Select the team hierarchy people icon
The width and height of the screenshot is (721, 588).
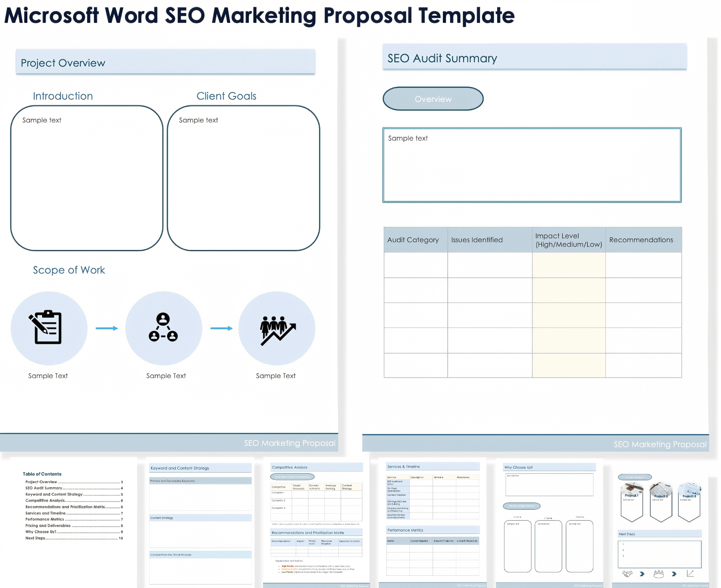(x=163, y=327)
